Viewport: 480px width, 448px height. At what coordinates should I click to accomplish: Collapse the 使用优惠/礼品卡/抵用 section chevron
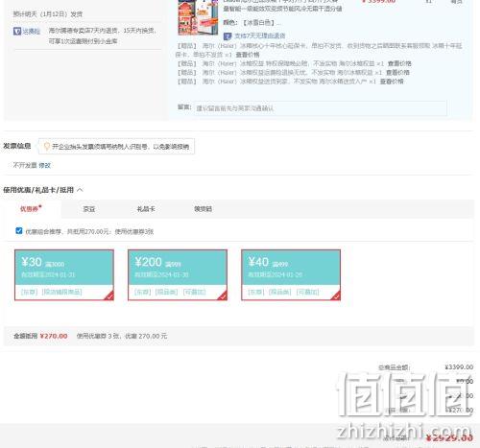(80, 190)
